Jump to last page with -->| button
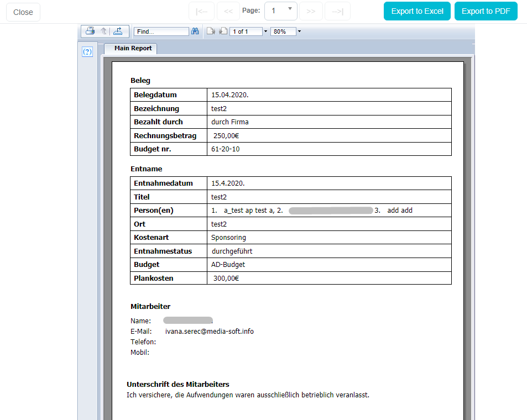The image size is (527, 420). 337,11
